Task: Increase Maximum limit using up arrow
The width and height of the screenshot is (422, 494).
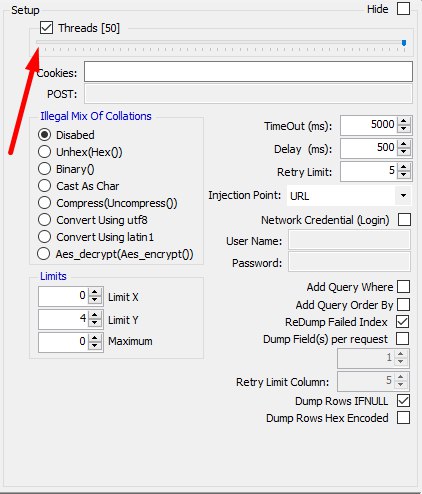Action: [x=95, y=338]
